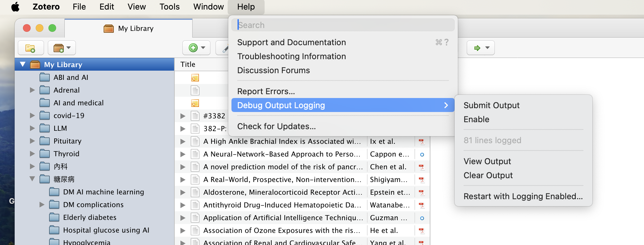Select A novel prediction model item
Image resolution: width=644 pixels, height=245 pixels.
pos(283,167)
